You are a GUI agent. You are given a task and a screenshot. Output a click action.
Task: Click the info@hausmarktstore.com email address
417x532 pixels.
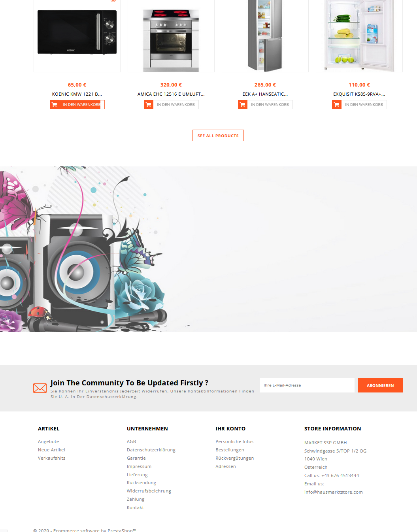(x=334, y=492)
